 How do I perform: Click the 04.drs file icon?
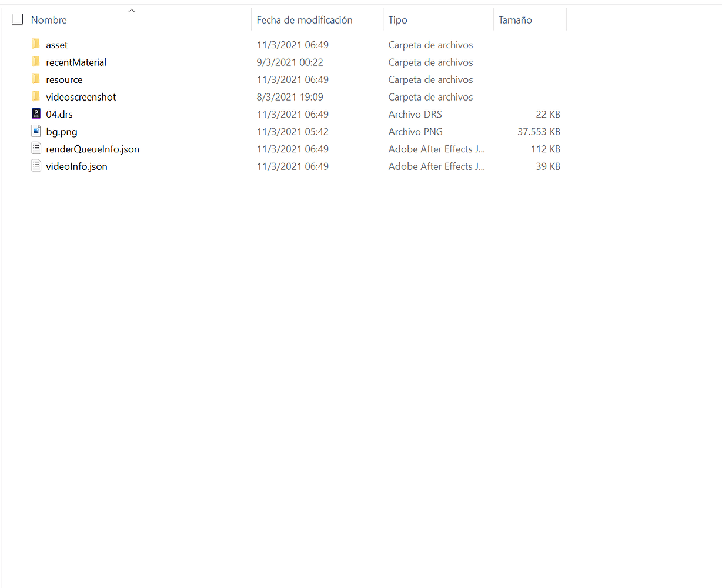[36, 114]
